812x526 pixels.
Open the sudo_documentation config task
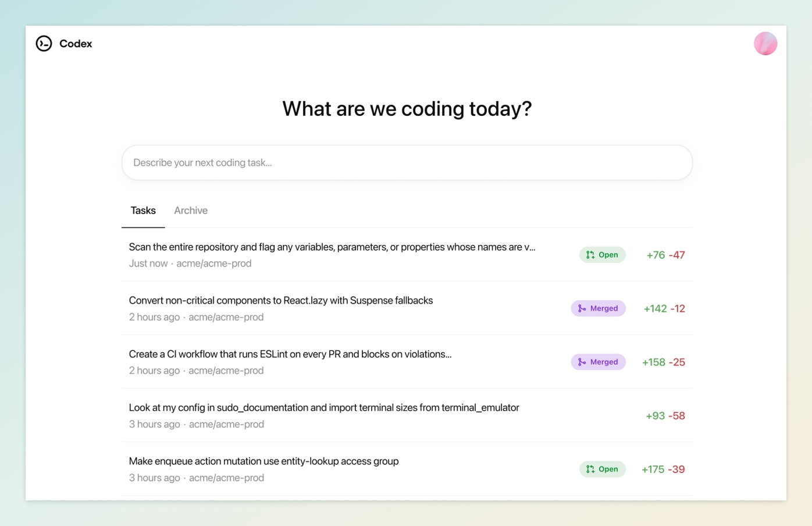tap(407, 415)
